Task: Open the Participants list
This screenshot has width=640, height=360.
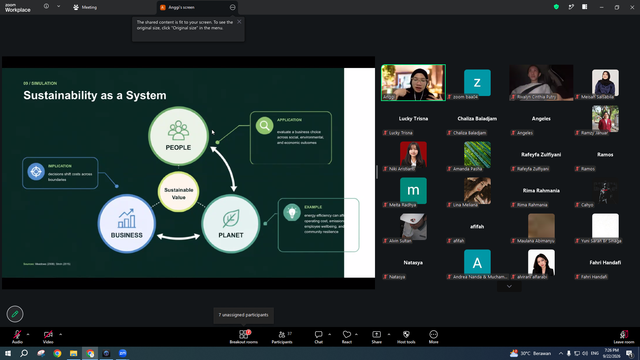Action: pyautogui.click(x=282, y=337)
